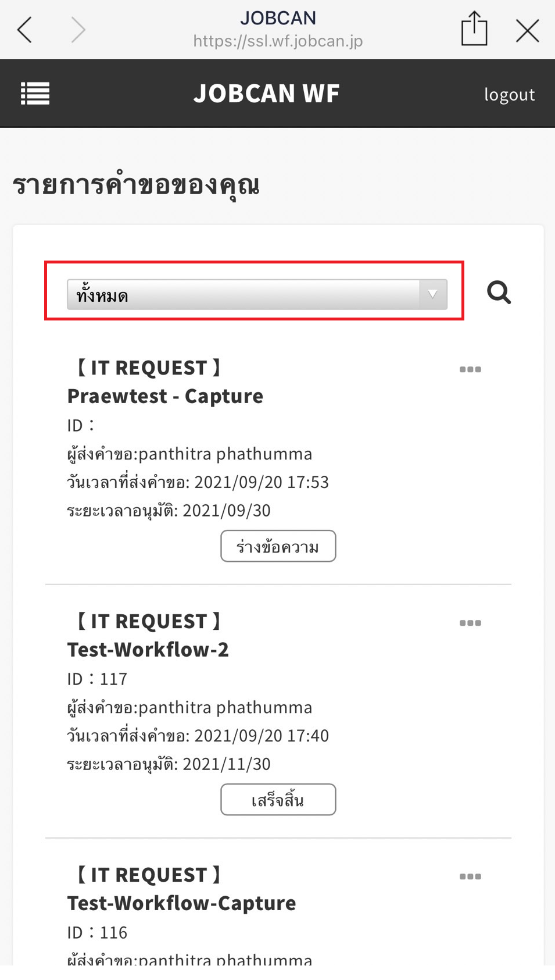Open the share sheet icon
555x980 pixels.
474,28
